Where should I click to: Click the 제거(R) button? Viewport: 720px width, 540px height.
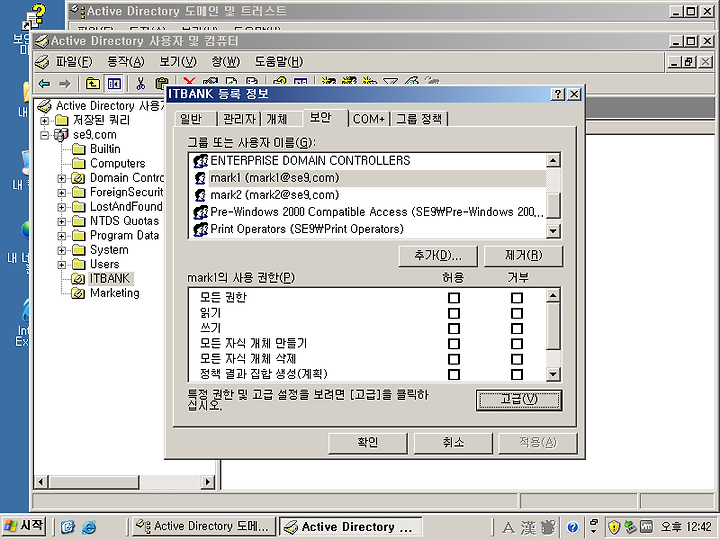[523, 256]
